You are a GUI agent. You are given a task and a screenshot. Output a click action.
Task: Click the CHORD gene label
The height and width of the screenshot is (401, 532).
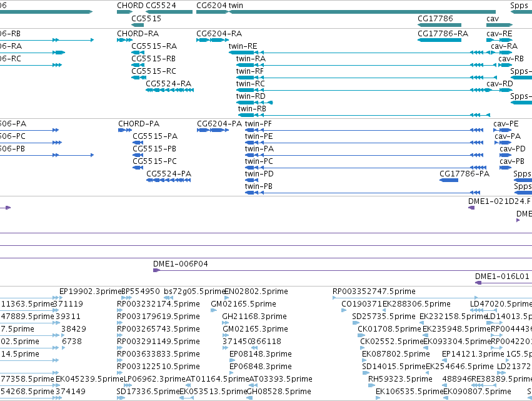(130, 6)
